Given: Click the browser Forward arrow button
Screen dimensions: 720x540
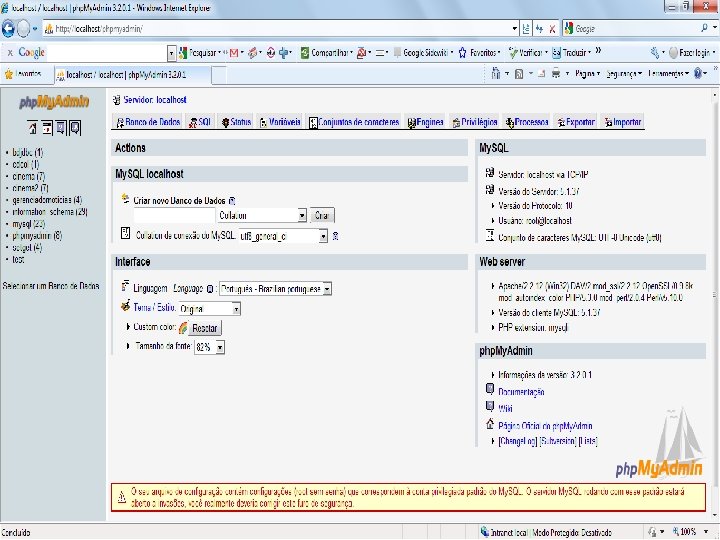Looking at the screenshot, I should [23, 28].
